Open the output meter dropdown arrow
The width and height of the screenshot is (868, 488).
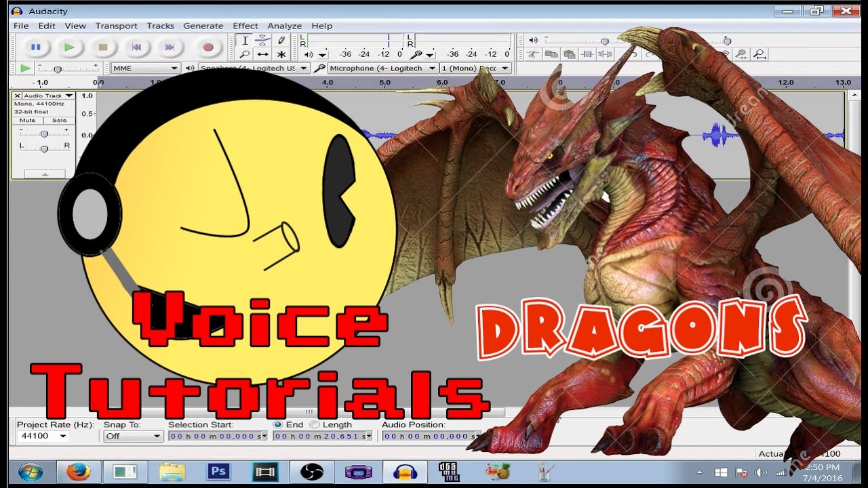(x=322, y=55)
